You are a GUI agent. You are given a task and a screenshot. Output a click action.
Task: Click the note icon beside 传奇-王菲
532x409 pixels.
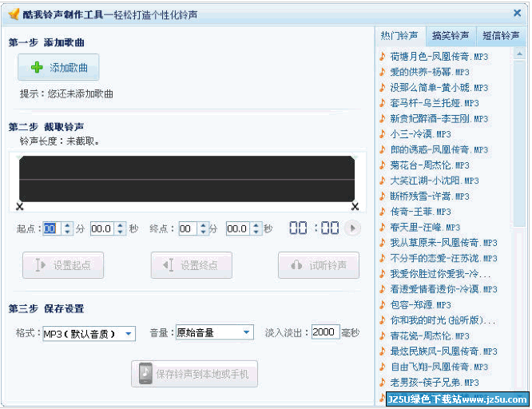383,212
